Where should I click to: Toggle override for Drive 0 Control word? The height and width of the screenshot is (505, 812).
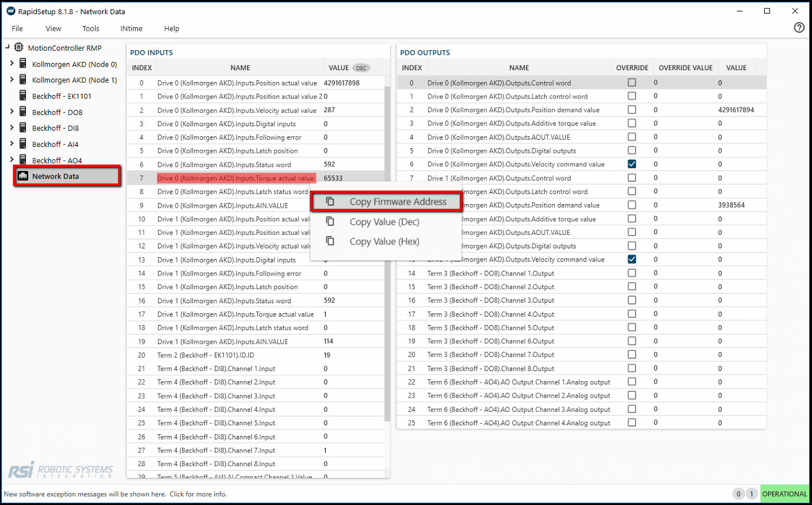632,83
